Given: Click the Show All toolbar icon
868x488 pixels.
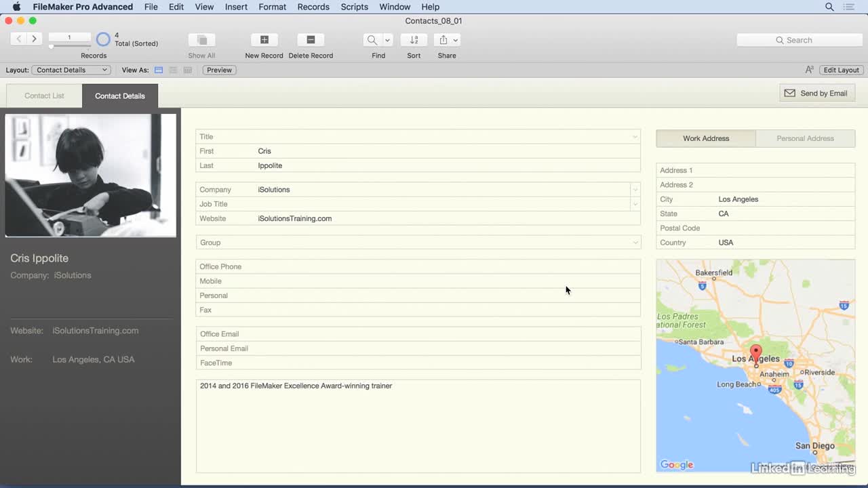Looking at the screenshot, I should 201,40.
